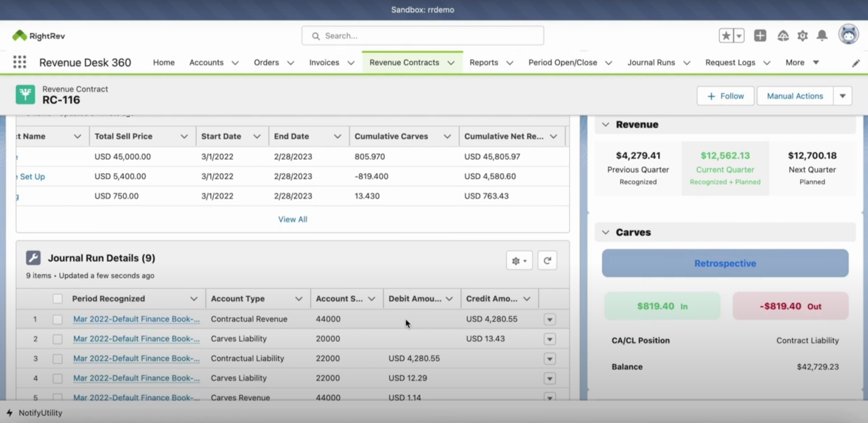Open Cumulative Carves column menu
Viewport: 868px width, 423px height.
[447, 136]
